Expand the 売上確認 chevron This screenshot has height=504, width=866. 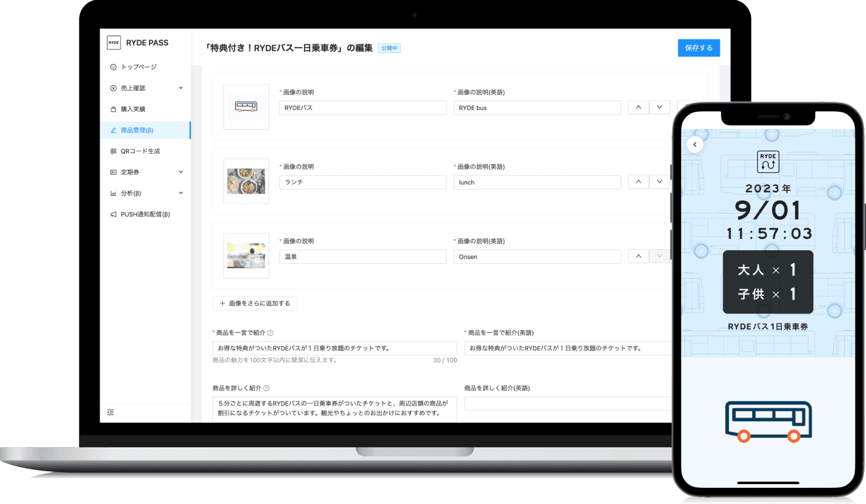tap(181, 88)
